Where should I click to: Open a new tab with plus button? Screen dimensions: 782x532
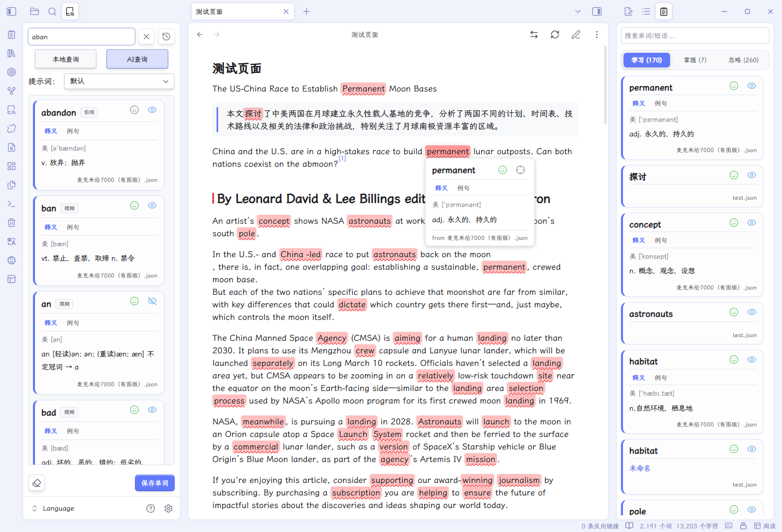307,11
